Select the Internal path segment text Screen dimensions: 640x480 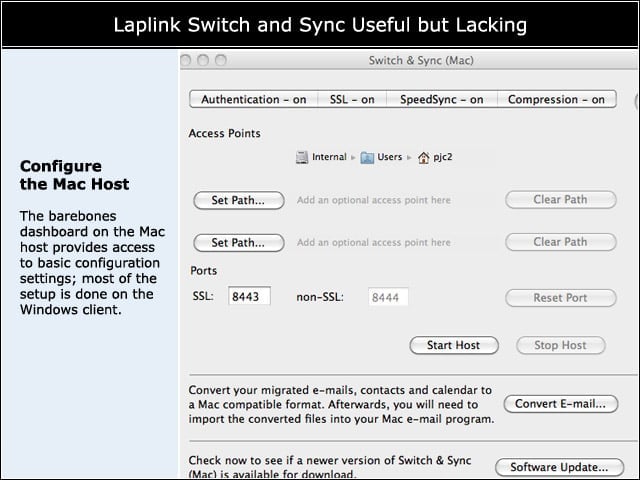point(329,157)
